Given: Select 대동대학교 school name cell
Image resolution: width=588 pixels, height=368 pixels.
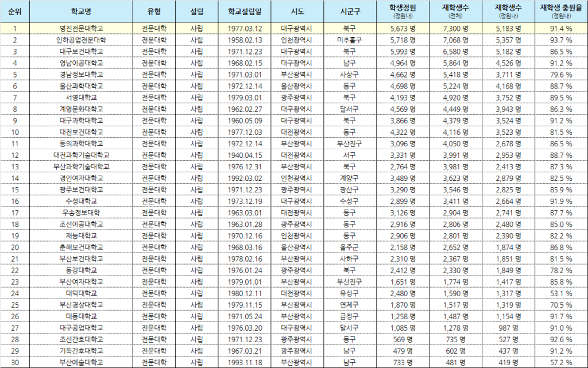Looking at the screenshot, I should (82, 317).
